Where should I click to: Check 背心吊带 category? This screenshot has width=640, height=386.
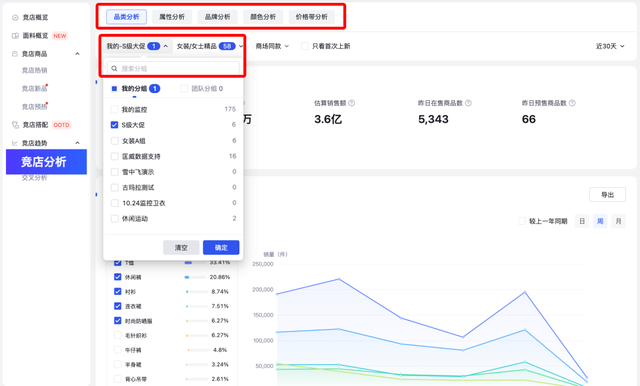118,379
